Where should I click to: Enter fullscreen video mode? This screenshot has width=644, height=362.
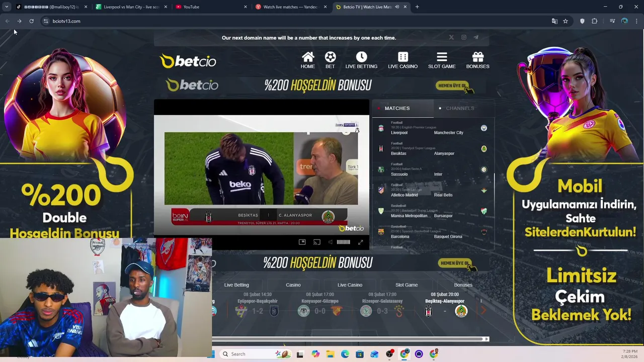(360, 242)
